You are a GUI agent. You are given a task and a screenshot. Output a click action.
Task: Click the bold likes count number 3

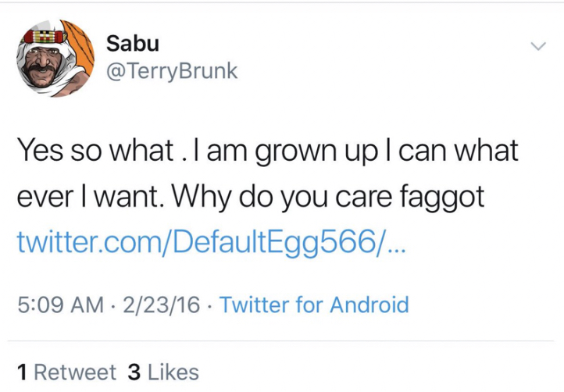(x=134, y=372)
